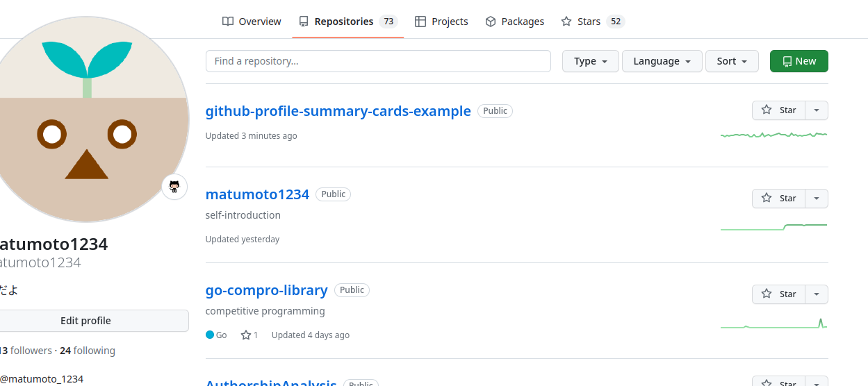Click the Projects table icon
868x386 pixels.
click(420, 22)
